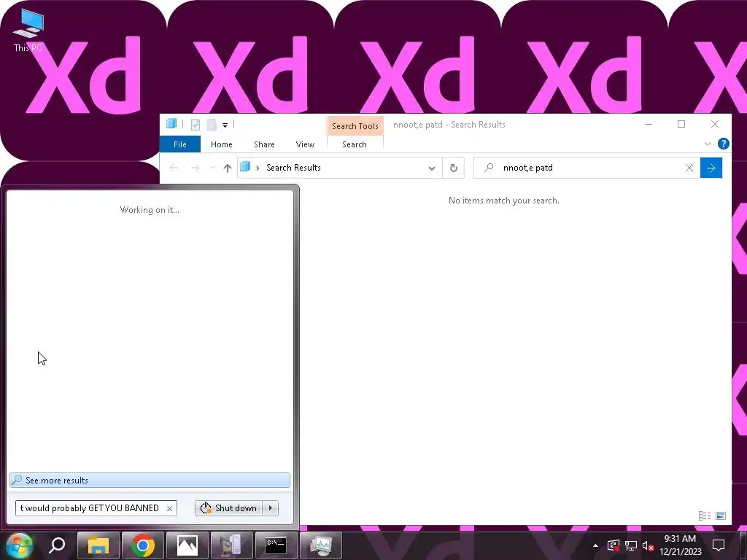Minimize the Search Results window
This screenshot has width=747, height=560.
pyautogui.click(x=649, y=124)
